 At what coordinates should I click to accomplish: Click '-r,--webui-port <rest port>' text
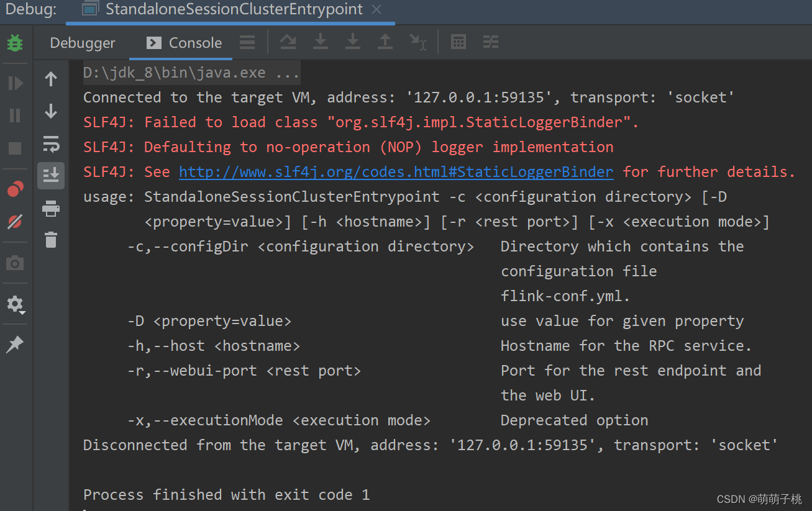(244, 371)
